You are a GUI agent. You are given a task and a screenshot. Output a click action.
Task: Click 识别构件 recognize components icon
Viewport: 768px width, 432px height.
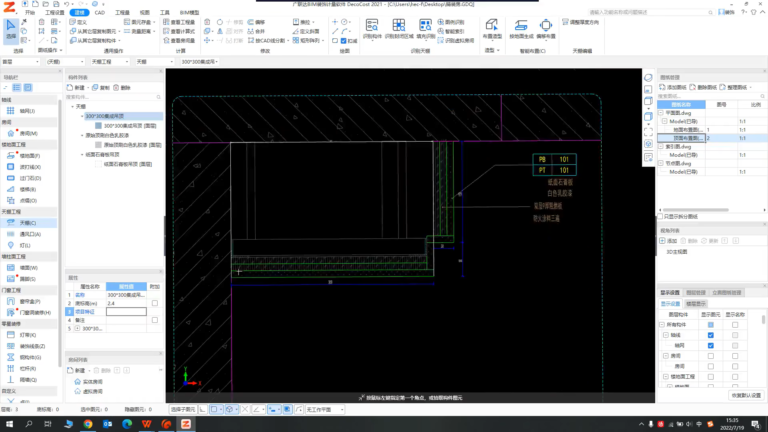click(372, 29)
